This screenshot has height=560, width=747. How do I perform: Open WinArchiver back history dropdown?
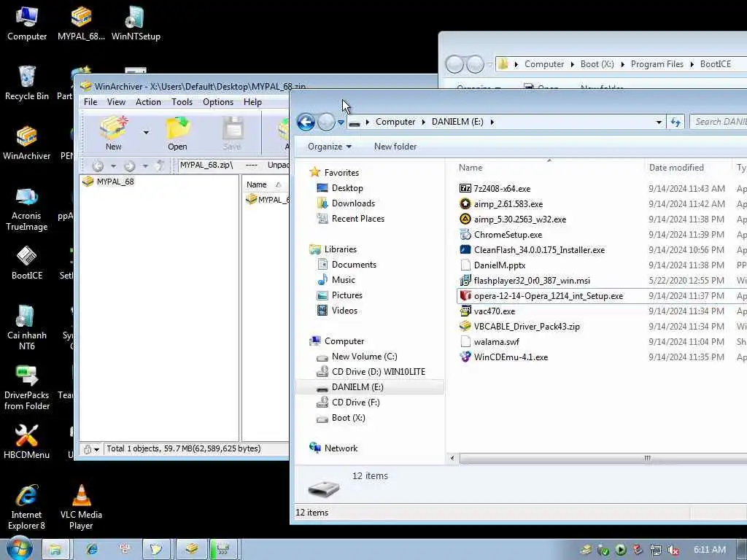(113, 166)
